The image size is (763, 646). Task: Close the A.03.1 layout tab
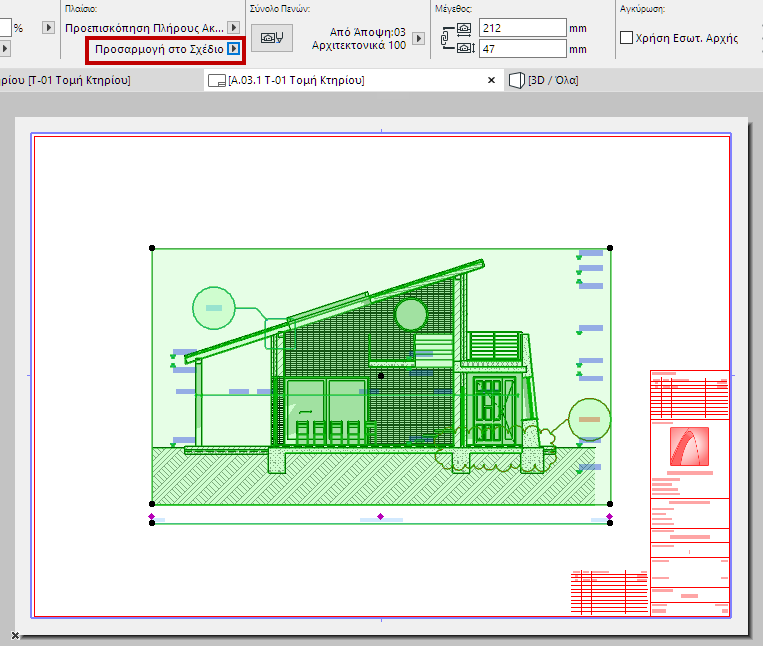491,80
